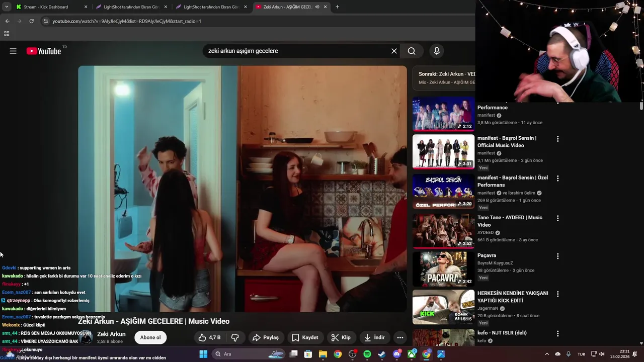644x362 pixels.
Task: Open the YouTube hamburger guide menu
Action: point(13,51)
